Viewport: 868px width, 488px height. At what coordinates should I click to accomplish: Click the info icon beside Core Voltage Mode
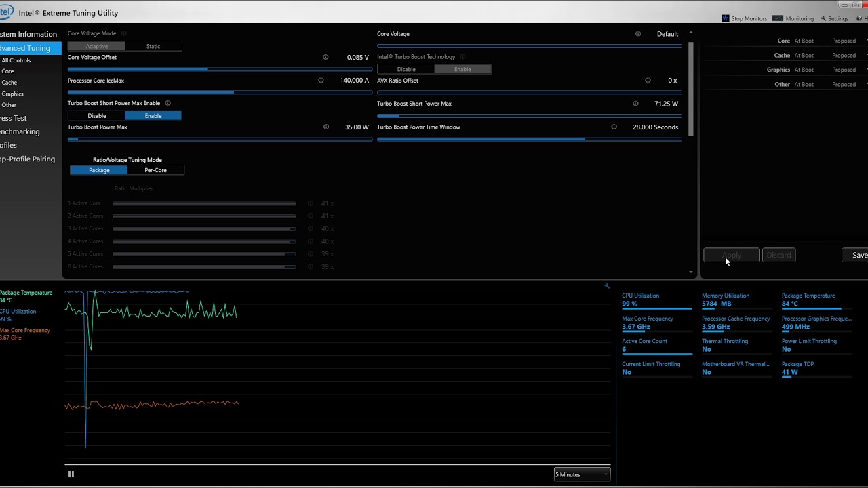pyautogui.click(x=123, y=33)
